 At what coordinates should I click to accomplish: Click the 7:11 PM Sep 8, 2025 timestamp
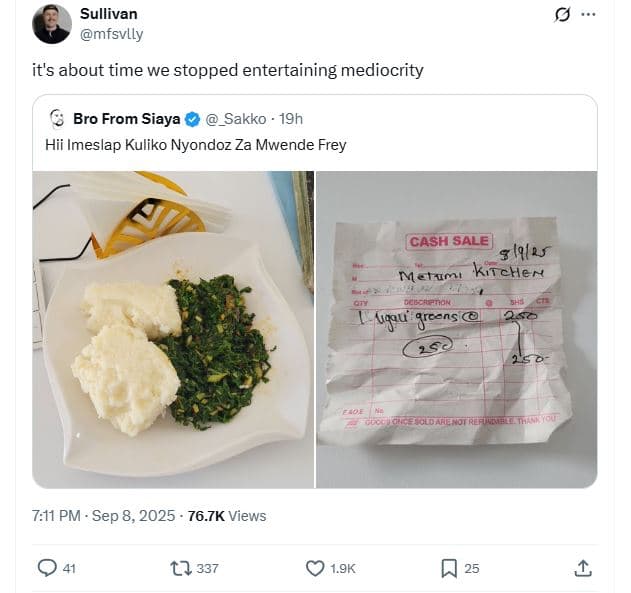point(103,515)
